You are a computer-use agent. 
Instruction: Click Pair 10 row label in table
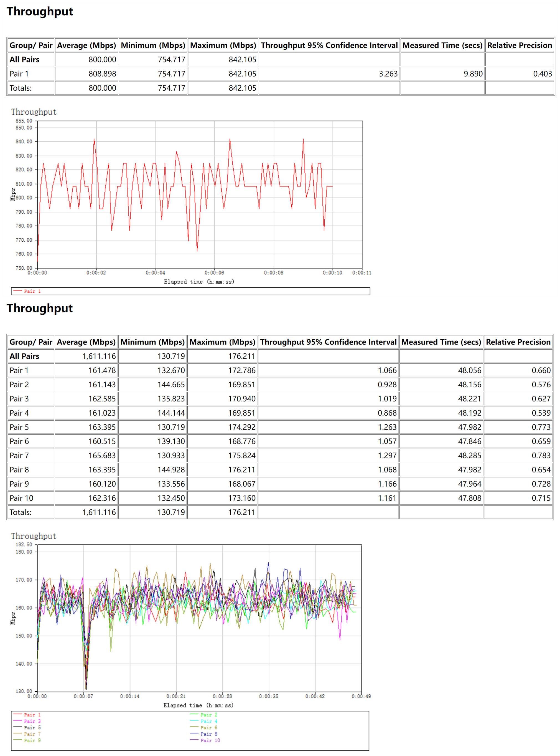pyautogui.click(x=21, y=498)
